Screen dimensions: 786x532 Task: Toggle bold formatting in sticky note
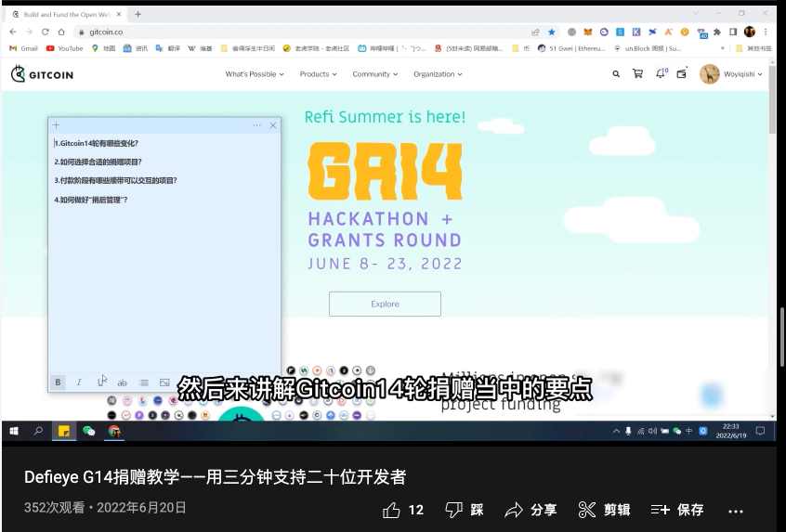click(x=59, y=383)
